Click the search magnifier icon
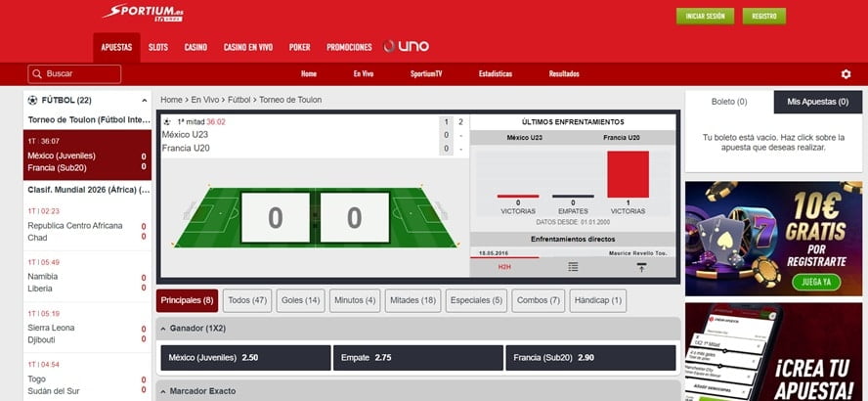The width and height of the screenshot is (868, 401). pos(37,73)
